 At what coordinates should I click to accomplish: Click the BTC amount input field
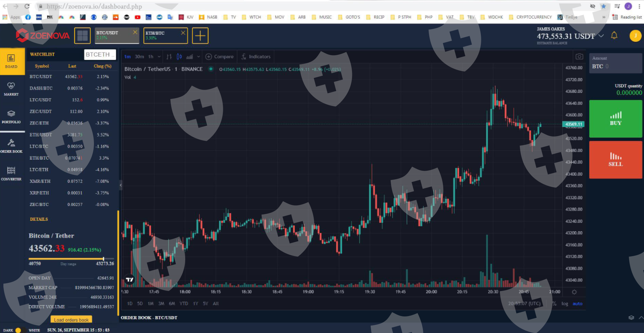pos(616,66)
